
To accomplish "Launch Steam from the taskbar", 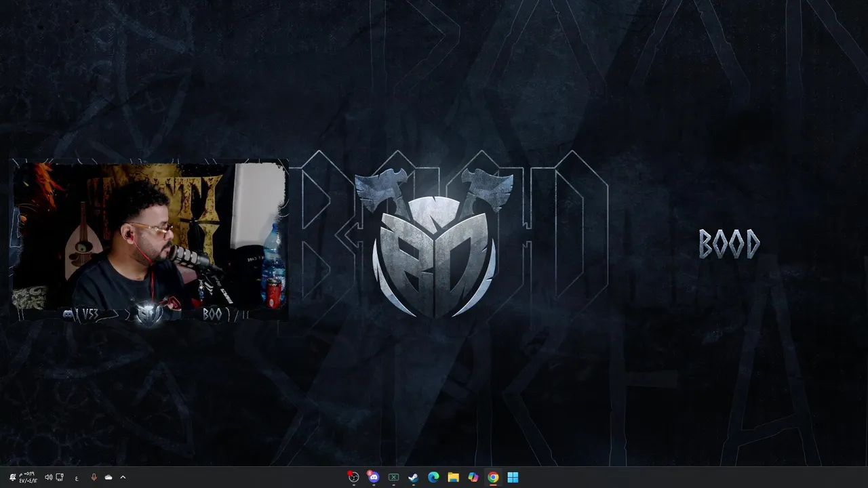I will pos(413,477).
